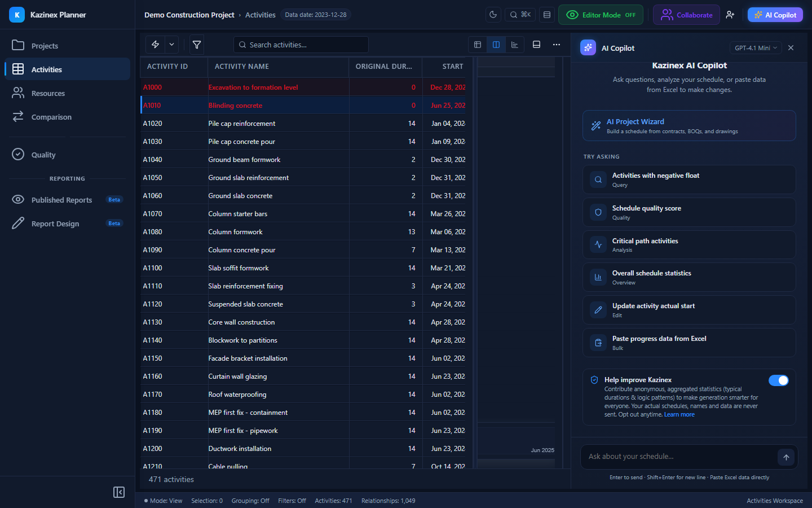Select Activities in the sidebar
812x508 pixels.
pyautogui.click(x=67, y=69)
